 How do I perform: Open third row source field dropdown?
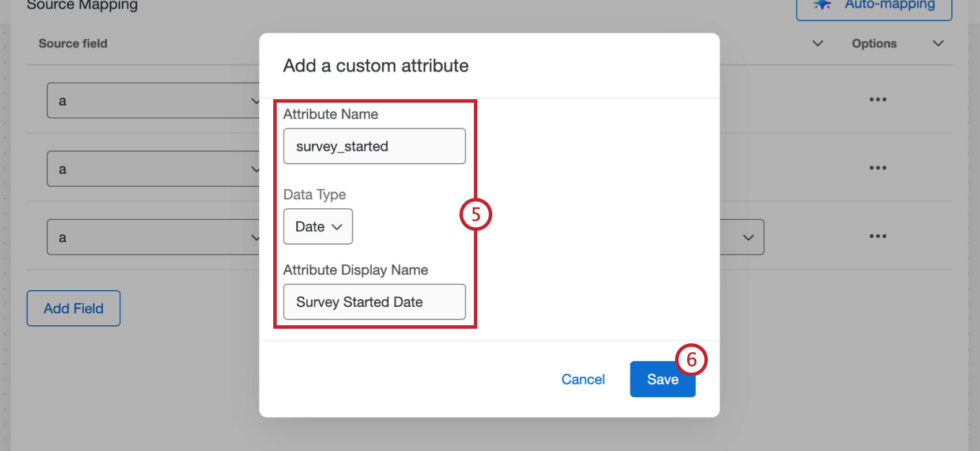point(153,237)
